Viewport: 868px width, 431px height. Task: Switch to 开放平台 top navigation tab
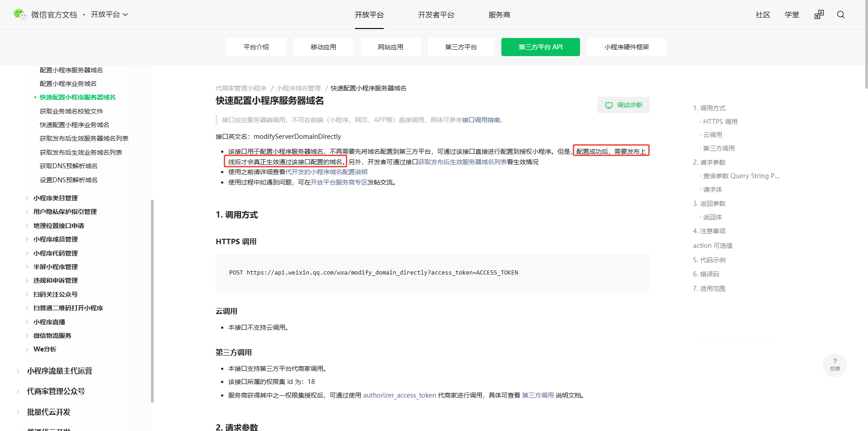pyautogui.click(x=369, y=14)
